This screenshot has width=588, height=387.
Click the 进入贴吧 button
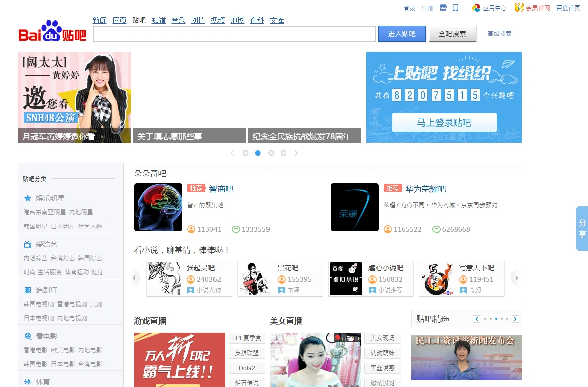[x=402, y=34]
